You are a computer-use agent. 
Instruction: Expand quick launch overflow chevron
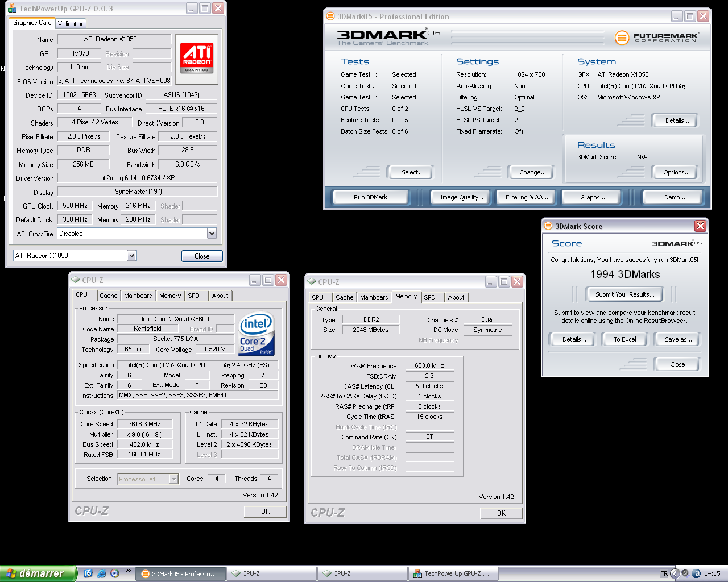click(128, 571)
